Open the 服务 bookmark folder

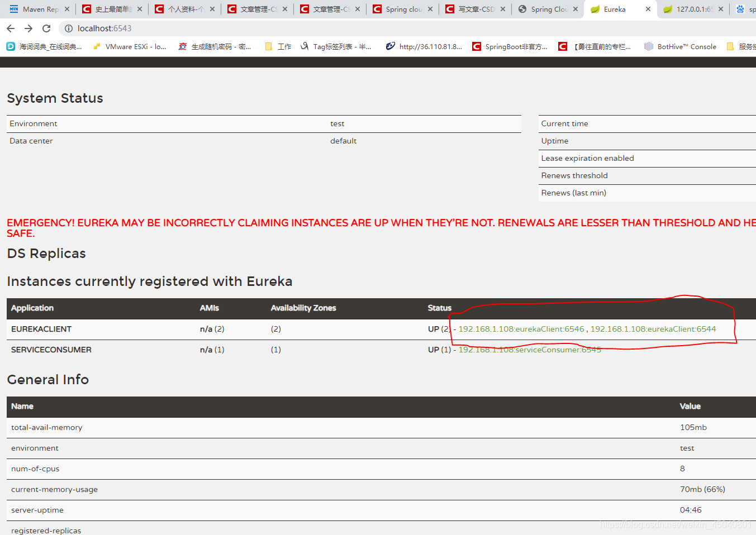click(741, 47)
